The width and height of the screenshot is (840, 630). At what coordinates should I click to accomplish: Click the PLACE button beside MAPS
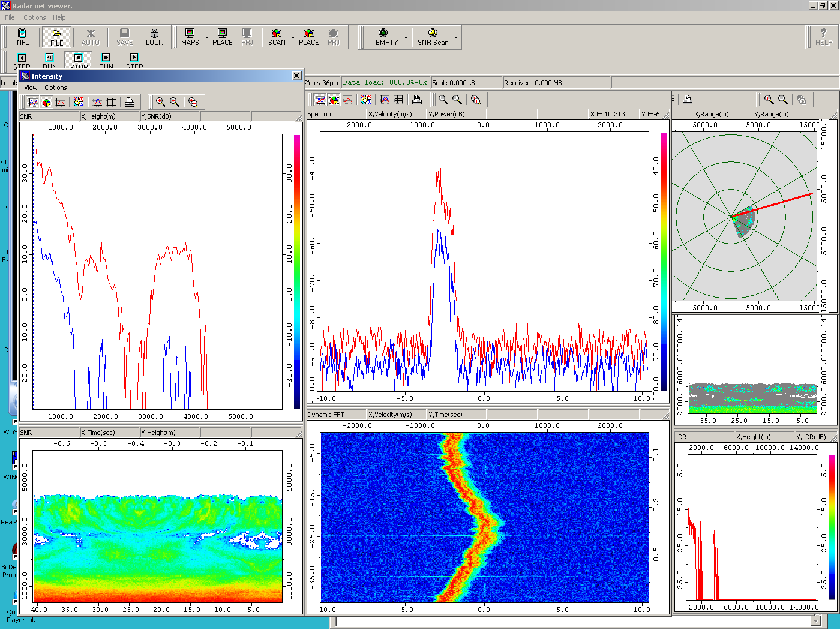click(x=222, y=37)
